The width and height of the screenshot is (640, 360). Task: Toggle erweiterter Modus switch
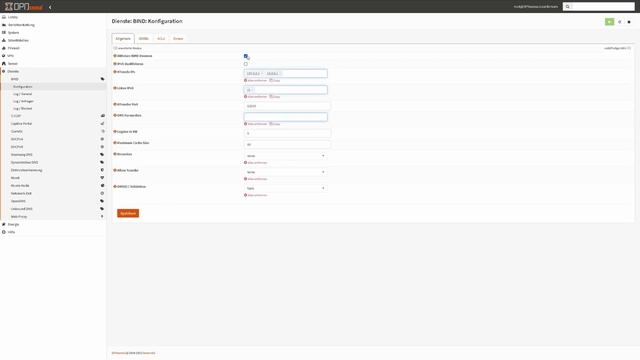pyautogui.click(x=116, y=48)
